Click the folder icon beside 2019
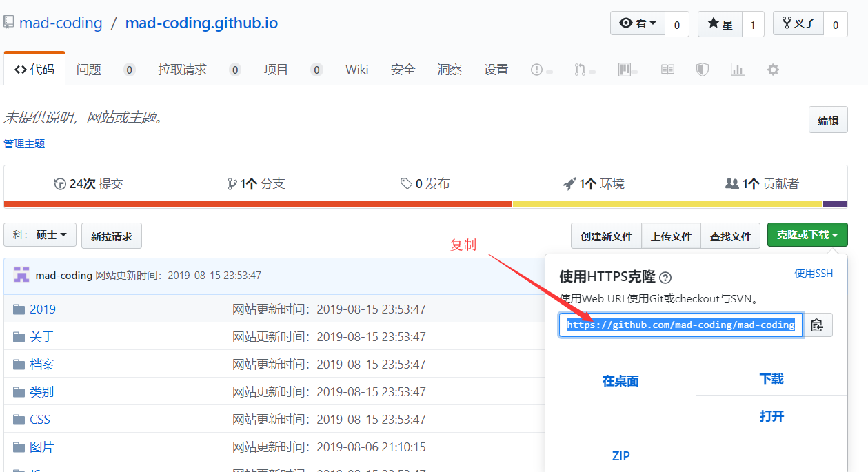This screenshot has width=868, height=472. point(19,309)
